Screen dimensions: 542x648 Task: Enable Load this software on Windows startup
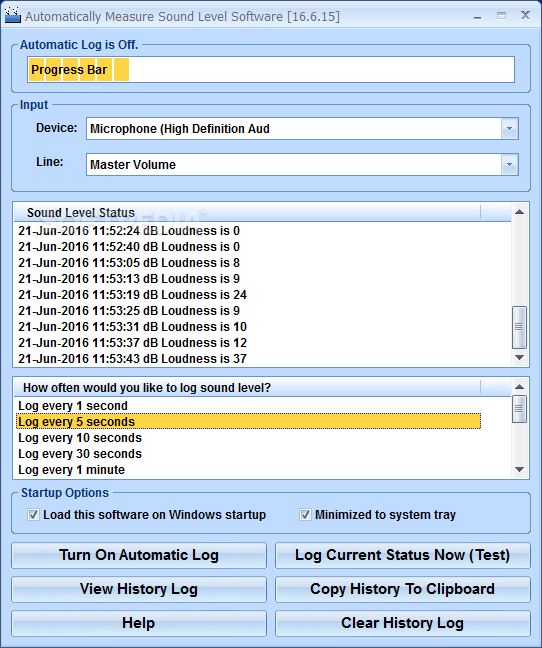33,515
